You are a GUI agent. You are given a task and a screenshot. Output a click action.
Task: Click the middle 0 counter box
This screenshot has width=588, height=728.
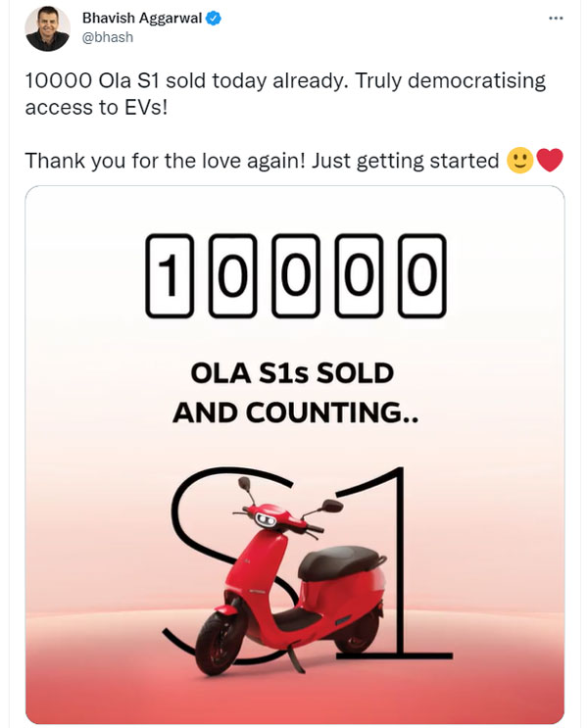tap(295, 276)
